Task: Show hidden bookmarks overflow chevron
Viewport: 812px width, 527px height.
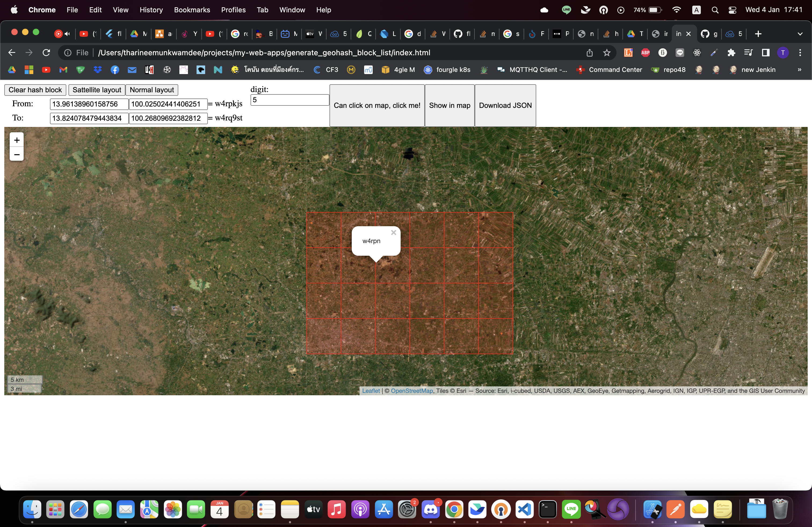Action: coord(799,69)
